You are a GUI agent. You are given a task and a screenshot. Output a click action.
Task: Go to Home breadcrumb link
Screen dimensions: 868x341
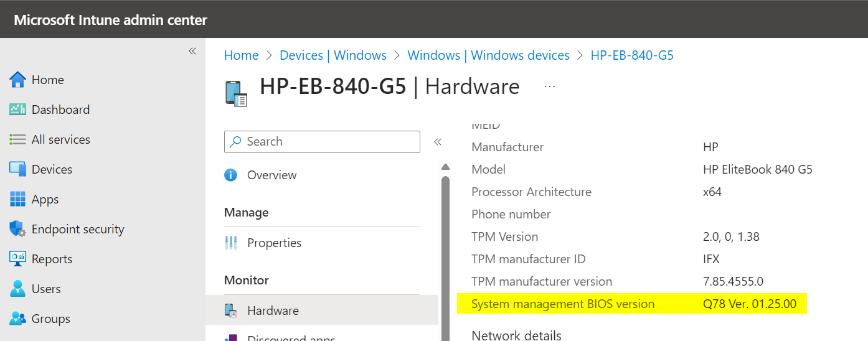point(241,55)
